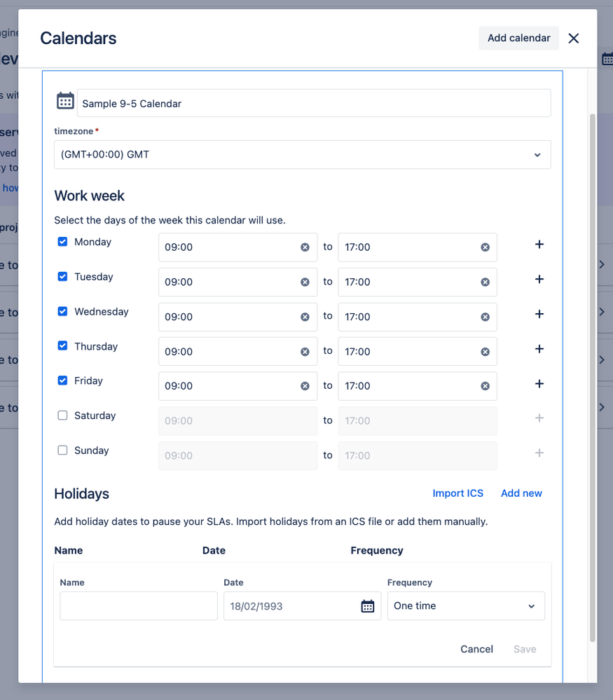Close the Calendars dialog
Viewport: 613px width, 700px height.
(x=573, y=39)
